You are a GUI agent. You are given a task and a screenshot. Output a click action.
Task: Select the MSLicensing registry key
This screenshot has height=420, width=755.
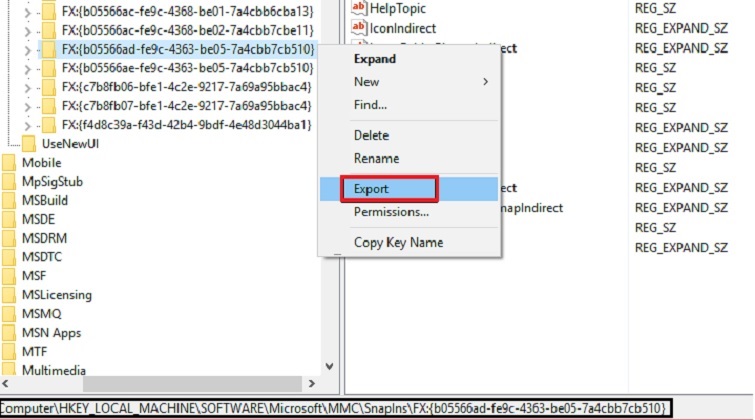(x=56, y=295)
